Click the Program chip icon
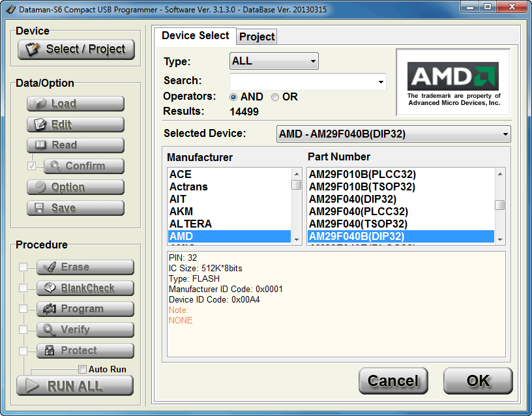This screenshot has width=532, height=416. (x=50, y=309)
